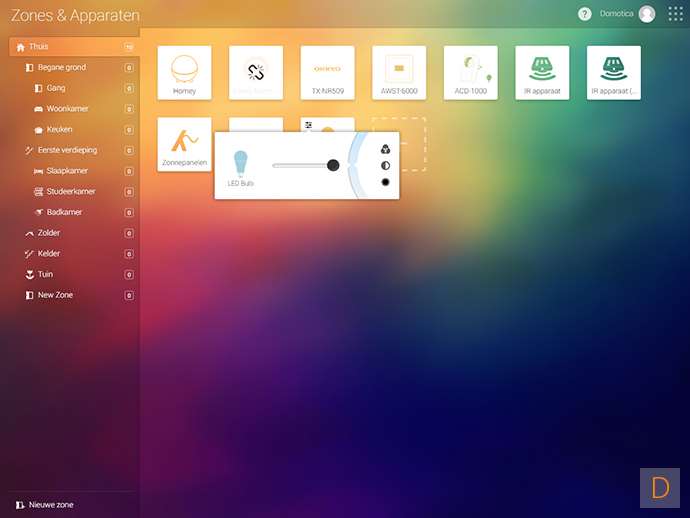The width and height of the screenshot is (690, 518).
Task: Select the half-circle temperature mode icon
Action: tap(385, 166)
